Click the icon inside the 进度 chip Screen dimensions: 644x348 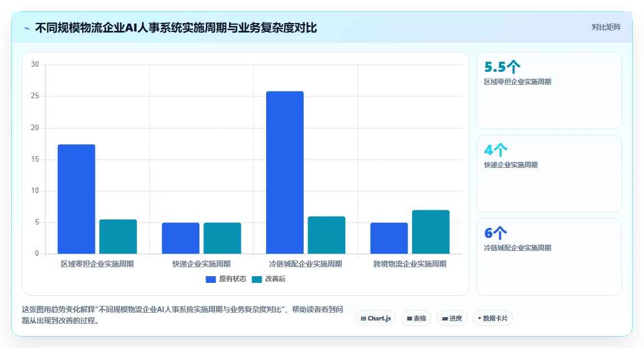(x=445, y=318)
